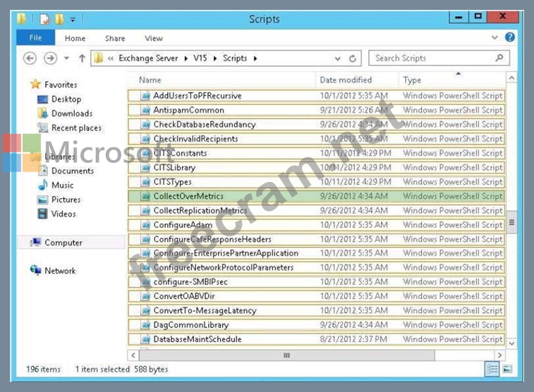
Task: Select the CollectReplicationMetrics script icon
Action: [x=145, y=211]
